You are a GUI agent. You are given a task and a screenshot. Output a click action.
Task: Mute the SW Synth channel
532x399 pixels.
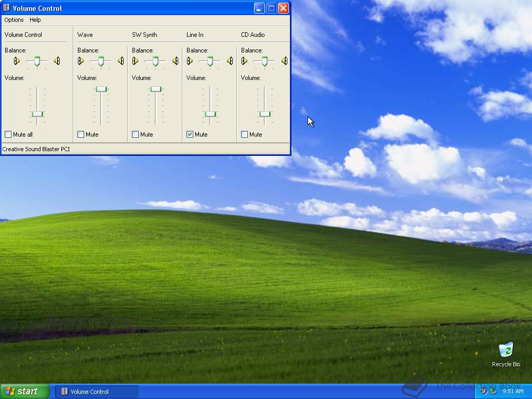pyautogui.click(x=136, y=135)
